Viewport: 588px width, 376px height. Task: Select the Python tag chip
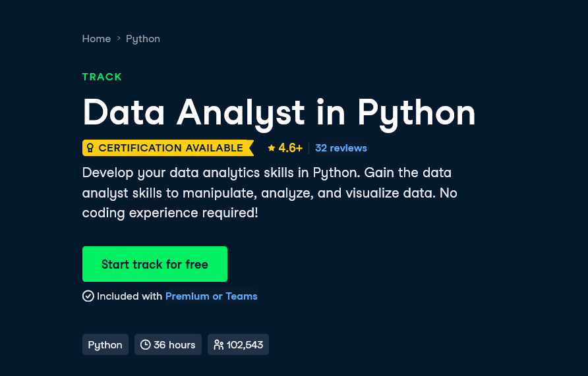click(105, 345)
